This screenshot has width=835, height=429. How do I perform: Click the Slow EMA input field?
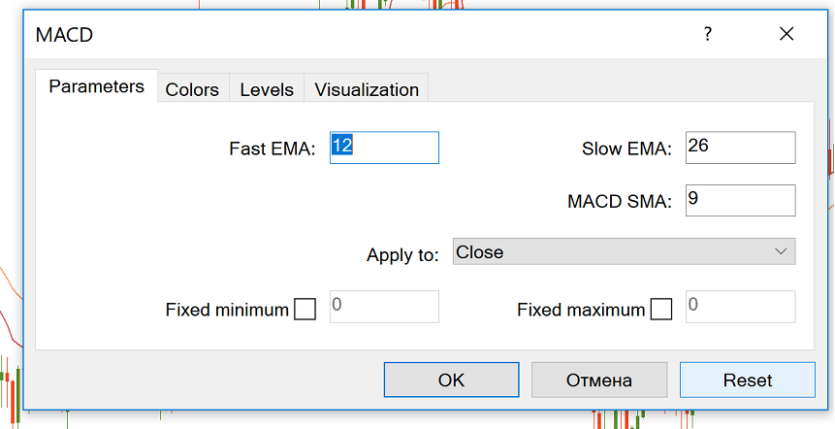pos(740,147)
